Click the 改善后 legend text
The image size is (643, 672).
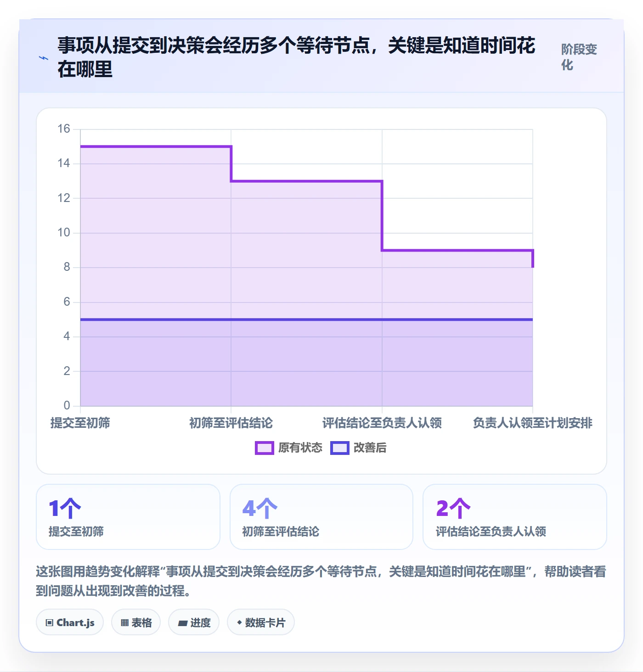[x=370, y=448]
